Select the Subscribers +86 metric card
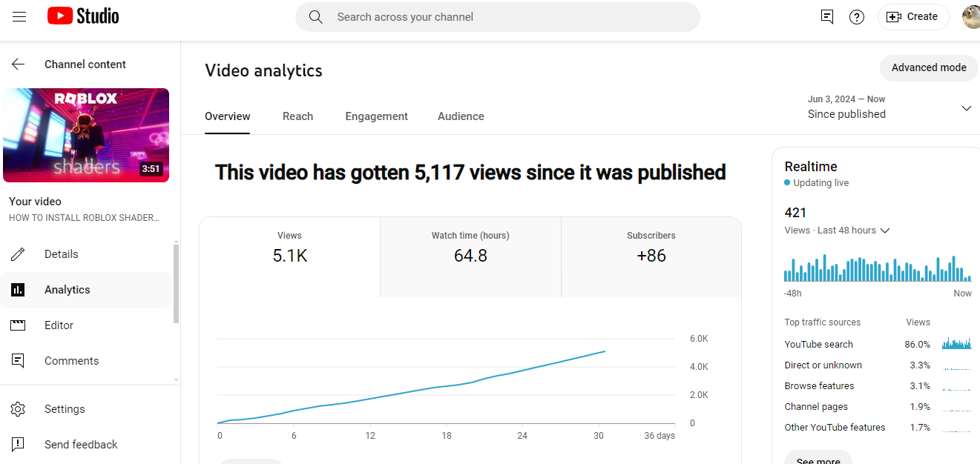 [x=651, y=257]
